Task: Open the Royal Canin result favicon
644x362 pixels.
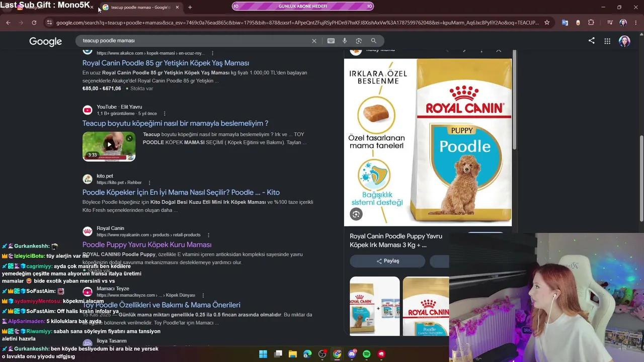Action: pos(88,231)
